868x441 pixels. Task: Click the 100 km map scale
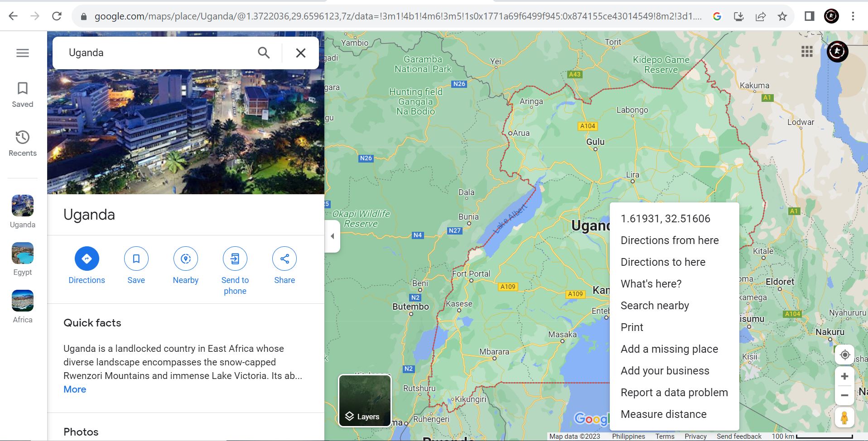click(812, 436)
